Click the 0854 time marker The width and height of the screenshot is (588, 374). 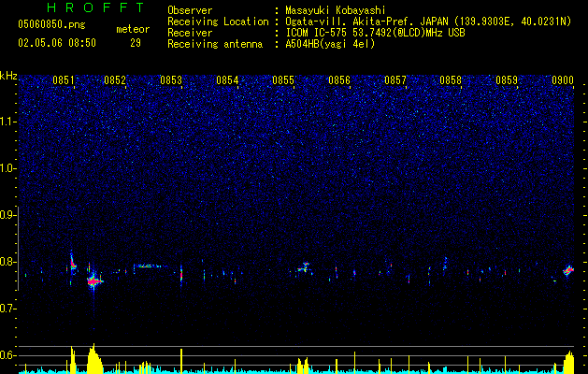[227, 80]
